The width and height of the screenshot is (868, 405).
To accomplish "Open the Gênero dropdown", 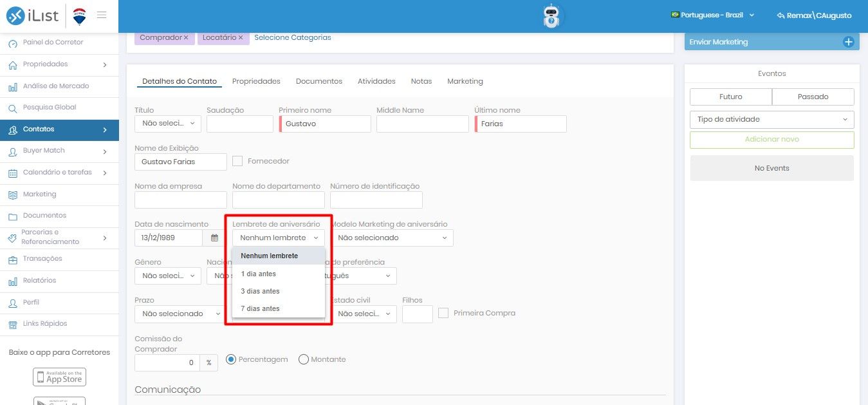I will click(x=168, y=276).
